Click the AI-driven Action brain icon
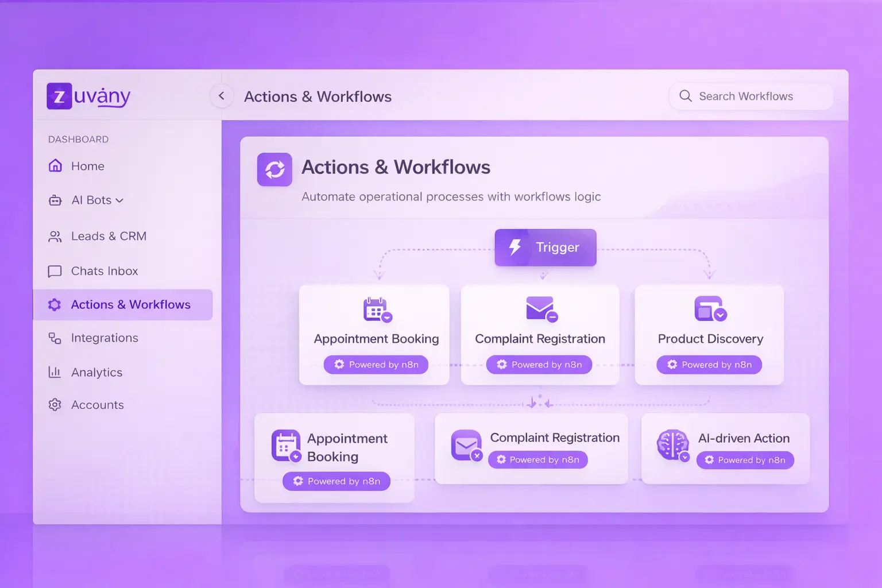This screenshot has width=882, height=588. pos(672,445)
